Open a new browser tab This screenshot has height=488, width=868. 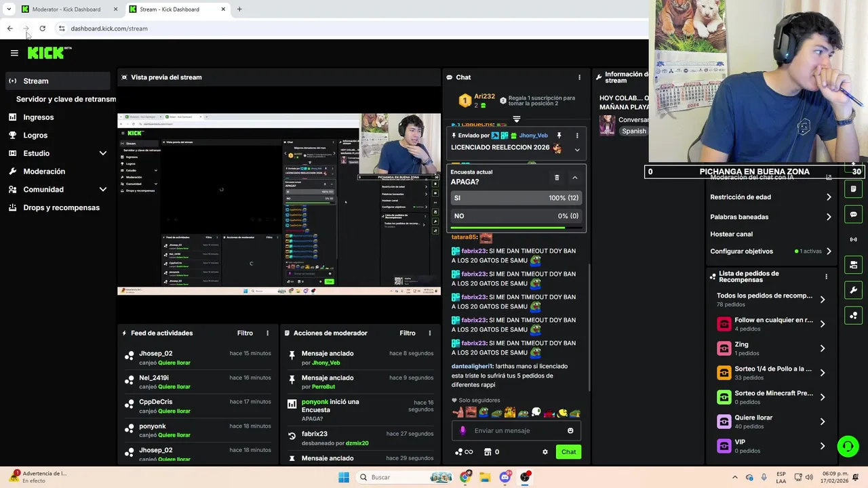(239, 9)
